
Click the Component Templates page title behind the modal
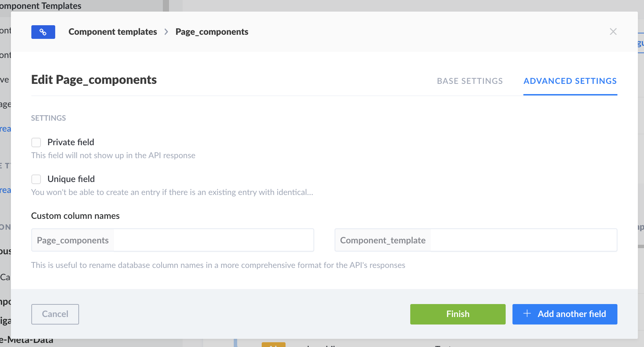point(41,5)
